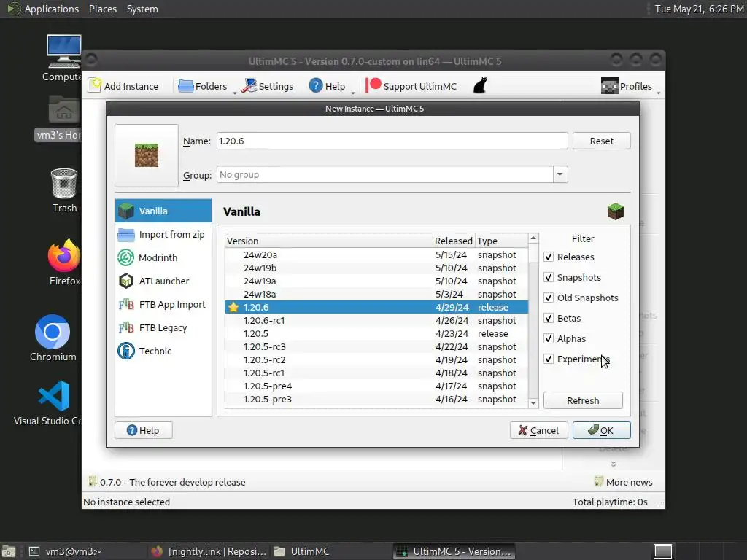747x560 pixels.
Task: Select Import from zip page
Action: coord(163,234)
